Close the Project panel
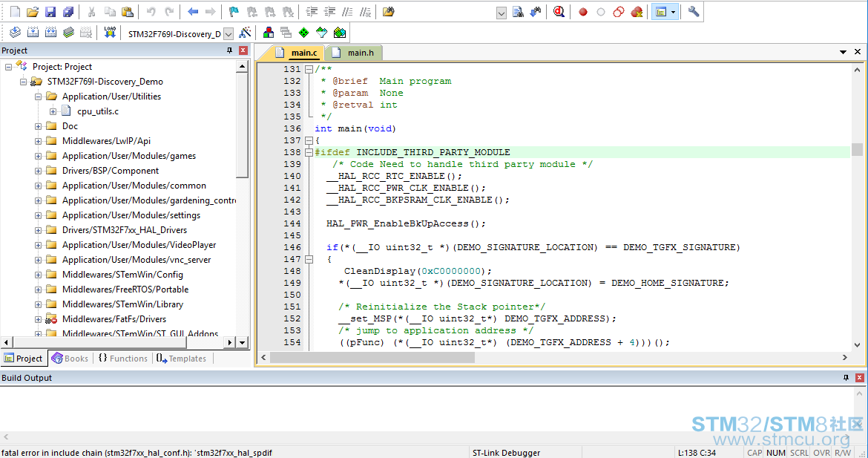Image resolution: width=868 pixels, height=458 pixels. click(x=243, y=50)
